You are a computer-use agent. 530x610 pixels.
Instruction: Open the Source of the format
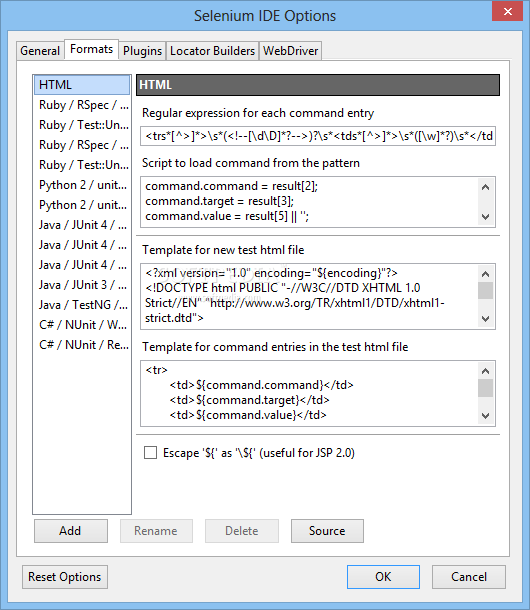[x=327, y=531]
